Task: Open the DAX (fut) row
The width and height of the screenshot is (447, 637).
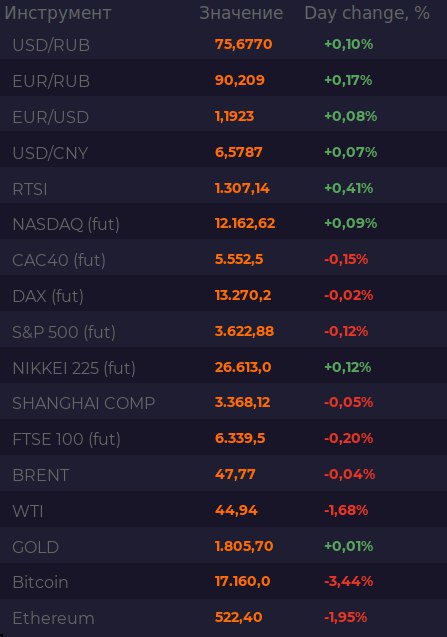Action: 224,296
